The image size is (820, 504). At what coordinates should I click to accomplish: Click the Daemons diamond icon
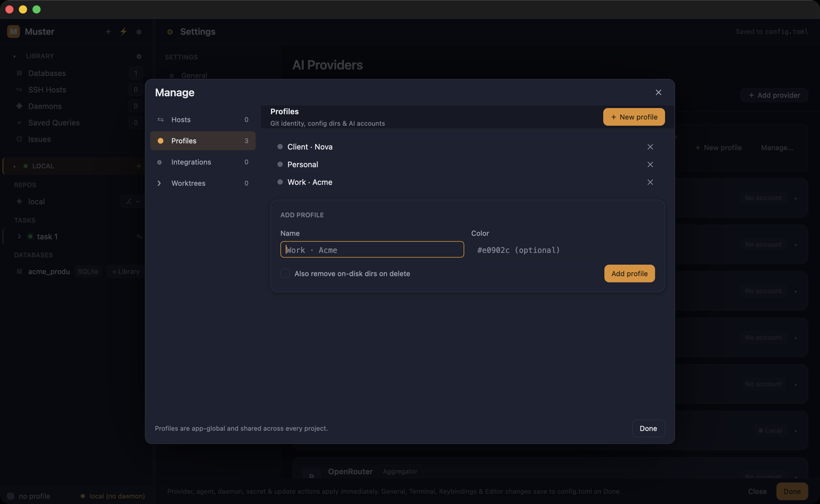(x=19, y=106)
